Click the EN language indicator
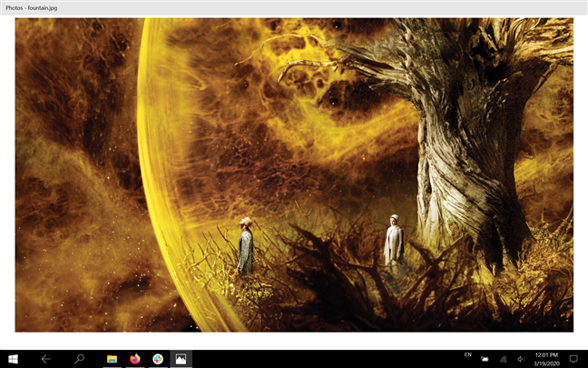This screenshot has width=588, height=368. pos(467,355)
